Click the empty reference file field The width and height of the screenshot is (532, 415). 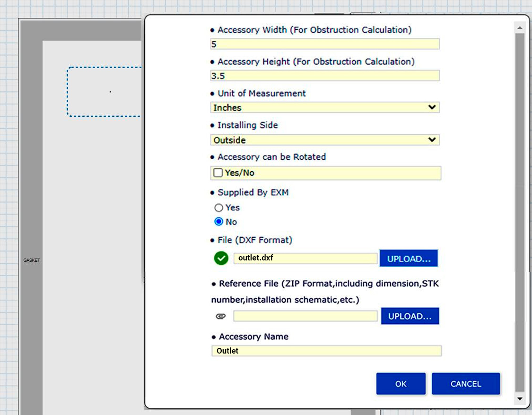305,316
